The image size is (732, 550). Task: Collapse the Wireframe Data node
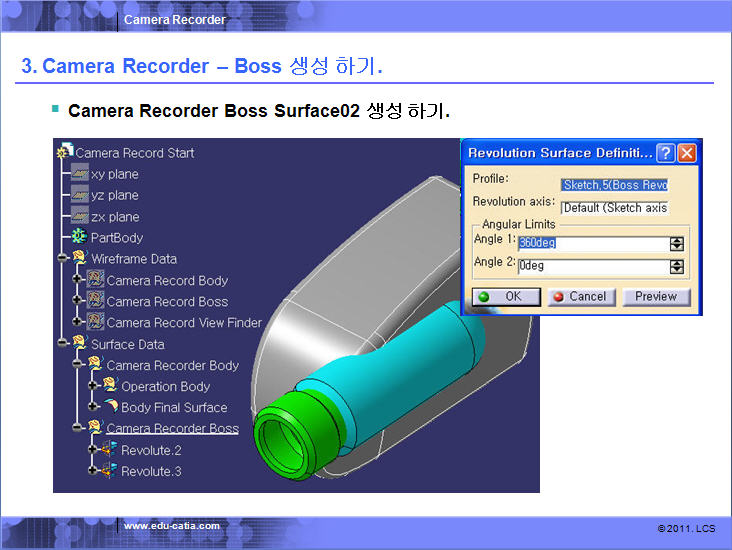pyautogui.click(x=63, y=258)
